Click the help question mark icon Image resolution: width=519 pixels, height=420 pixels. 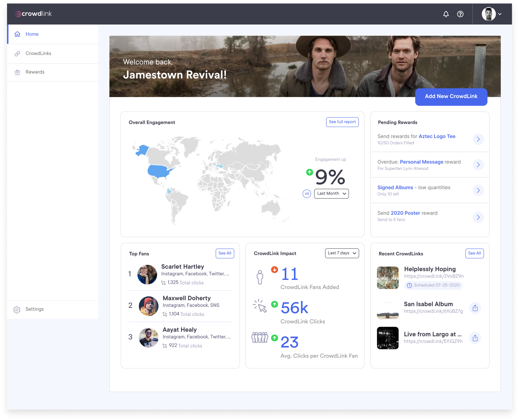pos(460,14)
